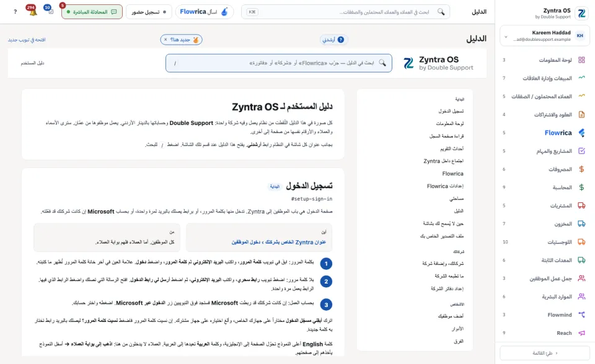Collapse the sidebar with طيّ القائمة
Viewport: 595px width, 364px height.
[x=545, y=353]
